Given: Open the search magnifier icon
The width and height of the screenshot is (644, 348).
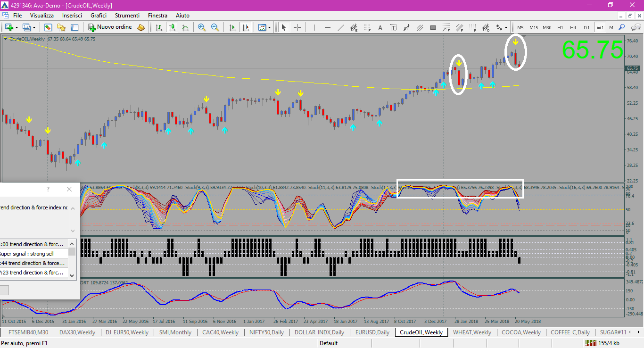Looking at the screenshot, I should tap(622, 27).
